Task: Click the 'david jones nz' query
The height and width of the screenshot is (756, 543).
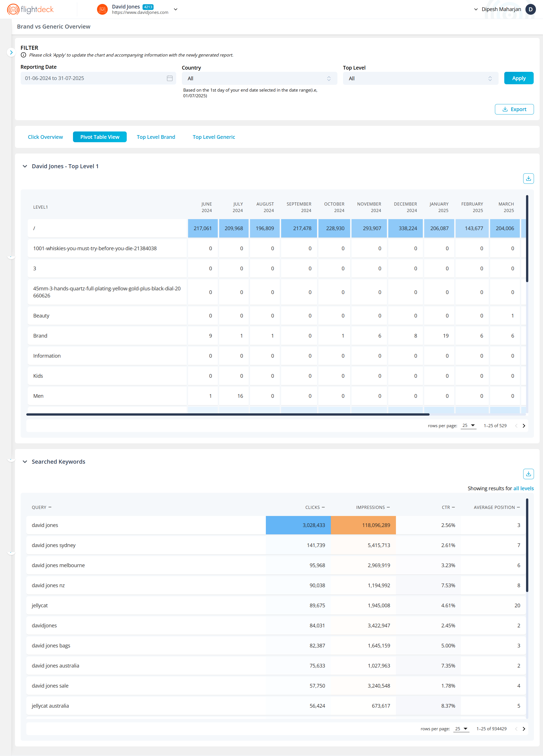Action: (48, 585)
